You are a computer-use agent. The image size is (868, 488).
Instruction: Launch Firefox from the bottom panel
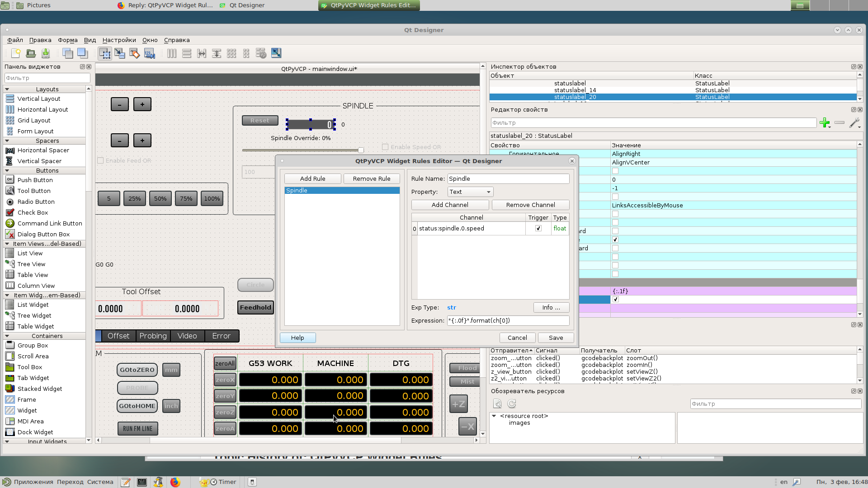(x=175, y=482)
